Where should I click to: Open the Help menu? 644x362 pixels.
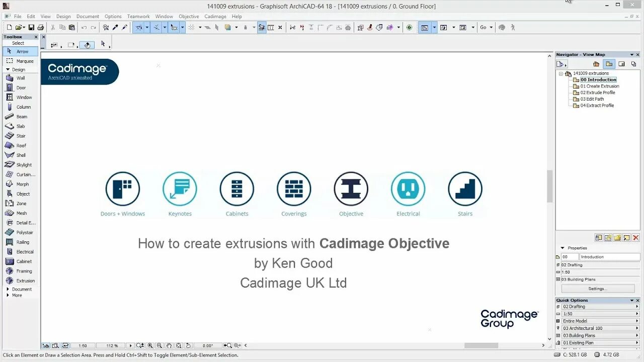[x=236, y=17]
